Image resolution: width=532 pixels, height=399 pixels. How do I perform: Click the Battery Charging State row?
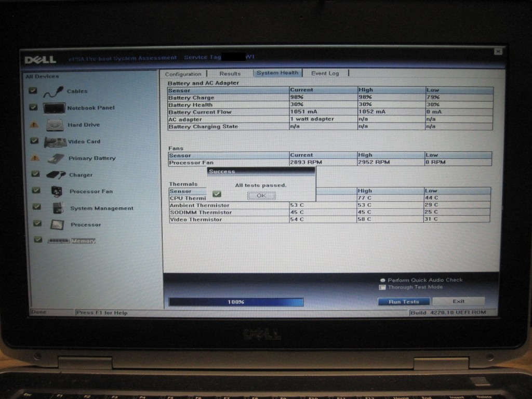(x=330, y=127)
